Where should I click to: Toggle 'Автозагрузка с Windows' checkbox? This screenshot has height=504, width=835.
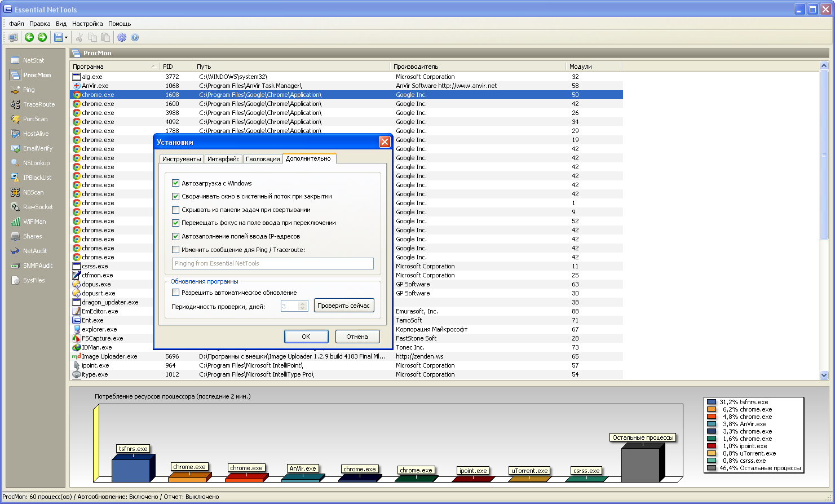175,183
